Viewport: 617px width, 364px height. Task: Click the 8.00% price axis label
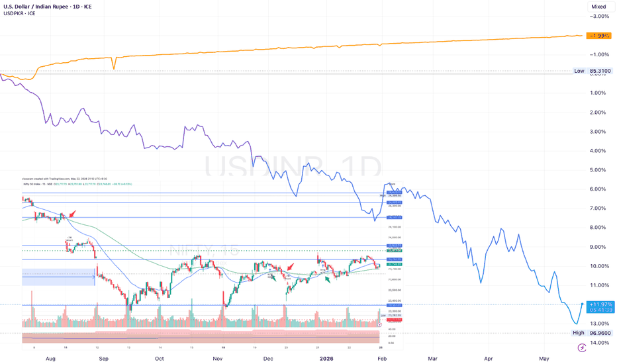tap(598, 228)
